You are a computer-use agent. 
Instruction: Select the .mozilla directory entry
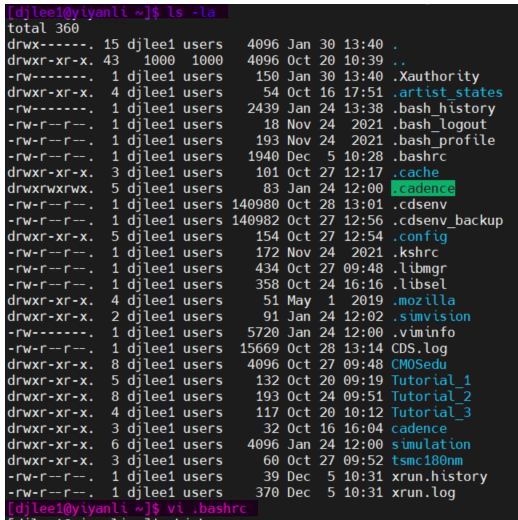pyautogui.click(x=423, y=301)
